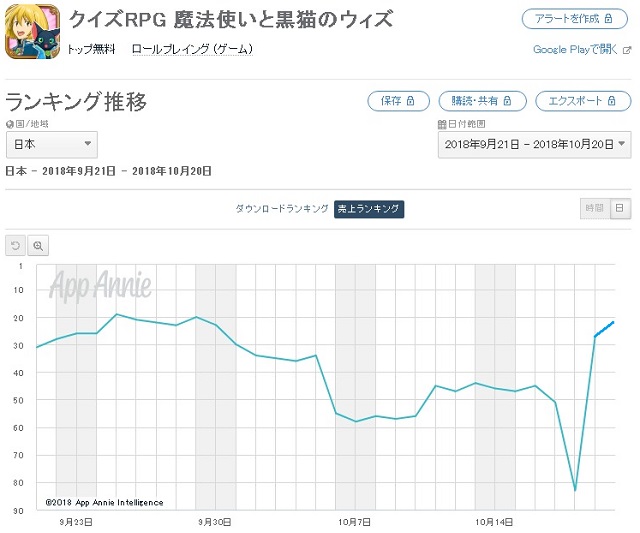The image size is (640, 533).
Task: Open the 日本 country dropdown
Action: coord(50,145)
